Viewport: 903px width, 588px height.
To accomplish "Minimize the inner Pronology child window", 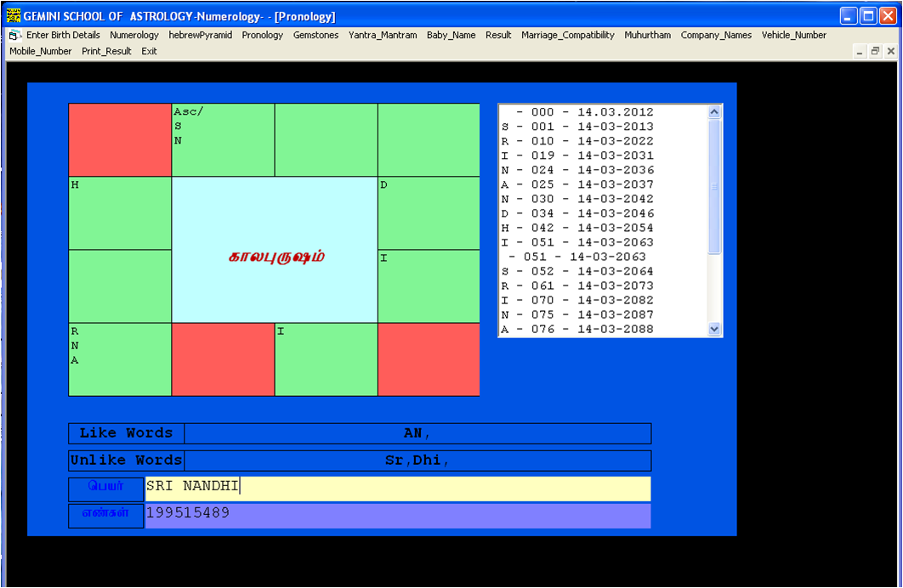I will pyautogui.click(x=860, y=52).
